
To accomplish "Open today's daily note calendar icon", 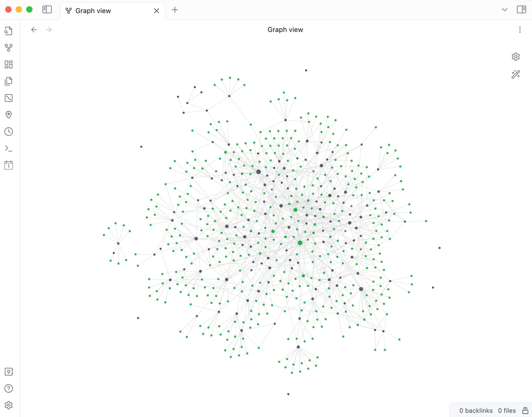I will click(9, 165).
